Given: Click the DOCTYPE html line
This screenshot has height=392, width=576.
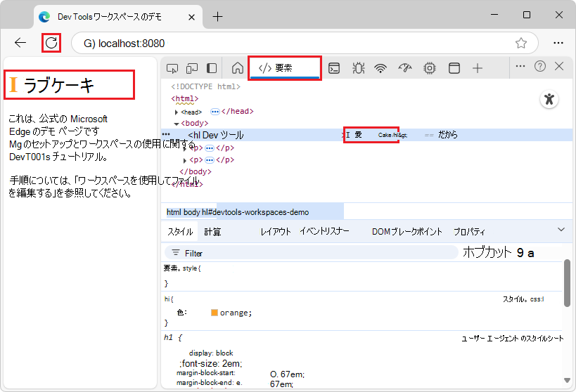Looking at the screenshot, I should tap(205, 86).
